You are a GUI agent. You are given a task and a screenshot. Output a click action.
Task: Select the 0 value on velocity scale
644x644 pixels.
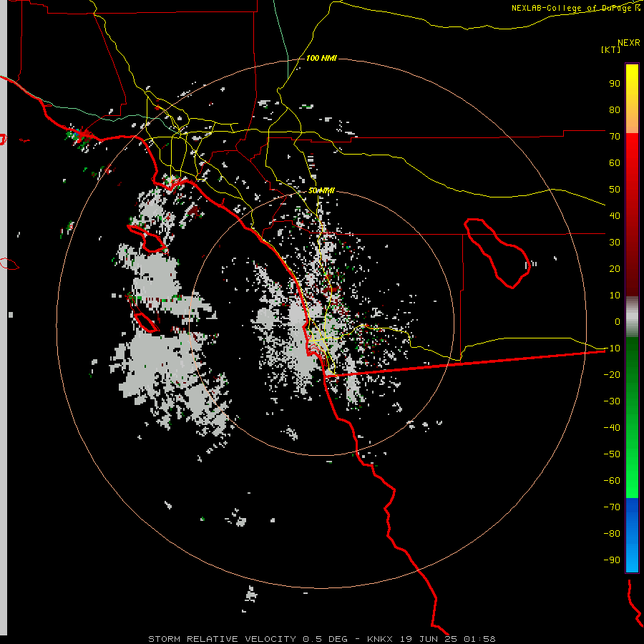point(618,321)
